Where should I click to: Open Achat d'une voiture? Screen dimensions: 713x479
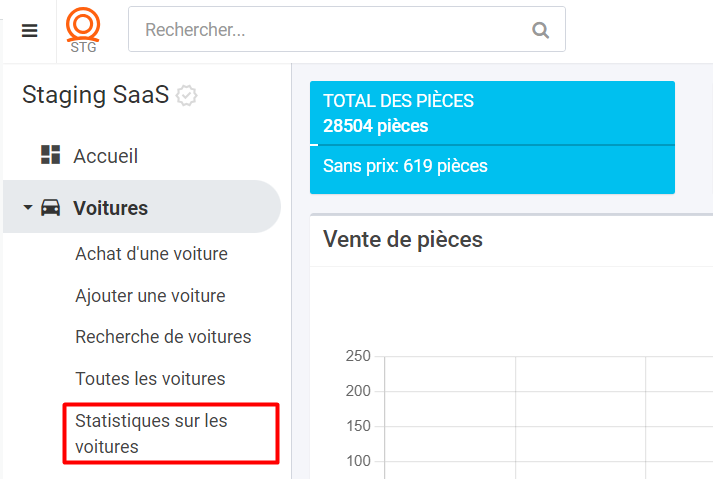point(151,254)
